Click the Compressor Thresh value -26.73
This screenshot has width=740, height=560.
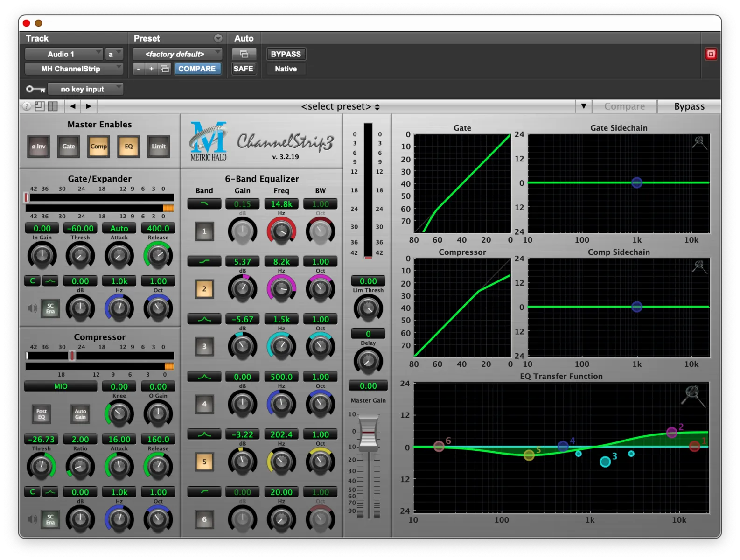tap(42, 439)
